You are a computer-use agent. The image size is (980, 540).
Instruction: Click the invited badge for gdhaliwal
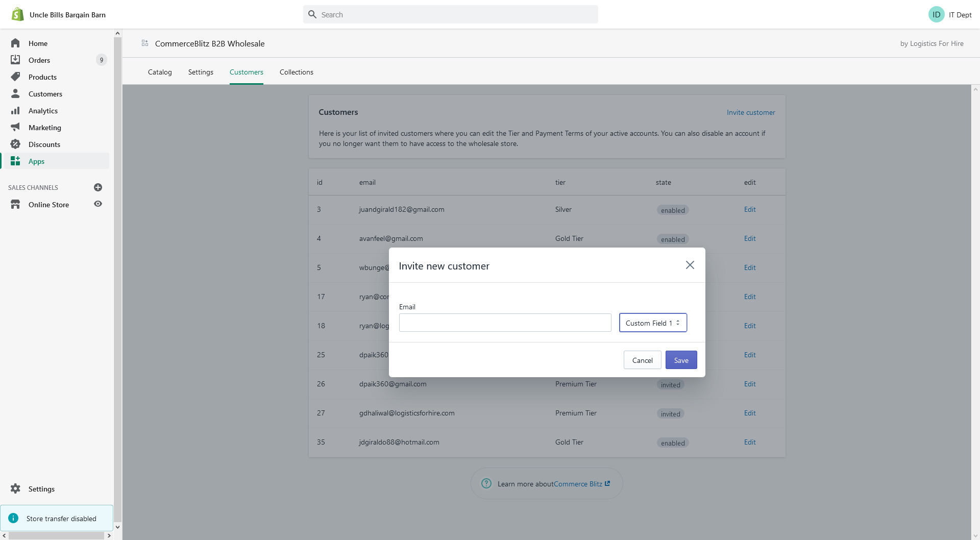(x=670, y=414)
